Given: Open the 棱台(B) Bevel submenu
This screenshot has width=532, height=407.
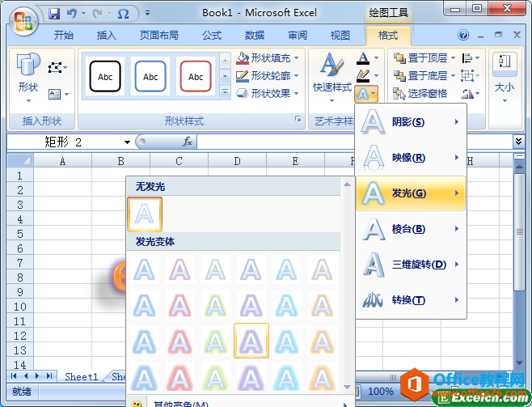Looking at the screenshot, I should (x=411, y=229).
